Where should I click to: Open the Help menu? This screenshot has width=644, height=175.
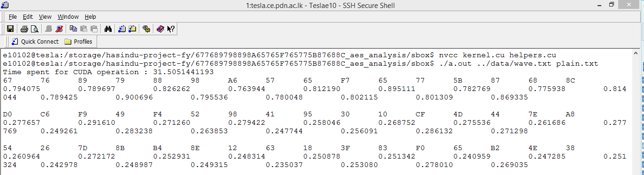coord(91,17)
